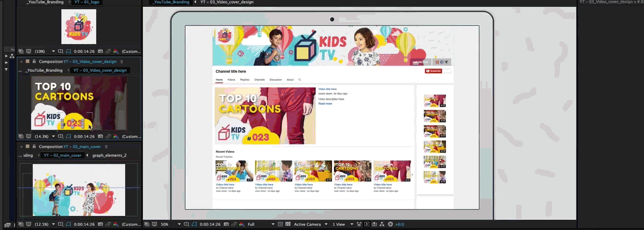Toggle mask visibility in main cover viewer
This screenshot has width=644, height=230.
(x=68, y=224)
